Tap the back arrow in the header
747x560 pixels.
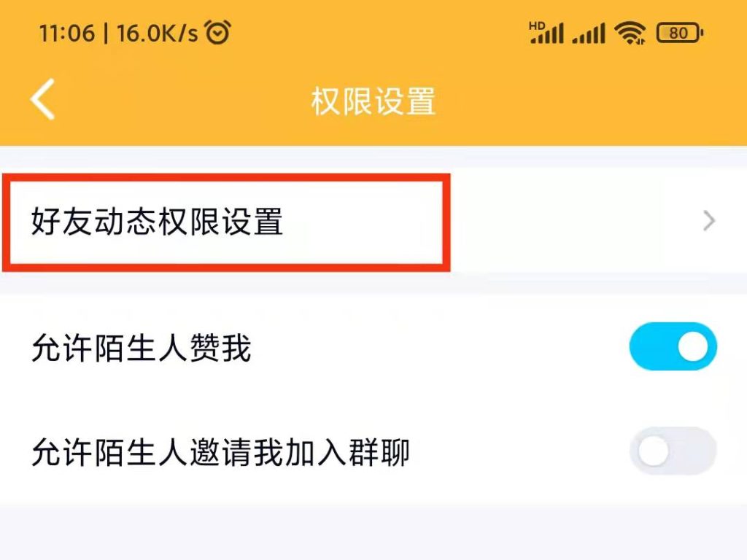pos(43,99)
